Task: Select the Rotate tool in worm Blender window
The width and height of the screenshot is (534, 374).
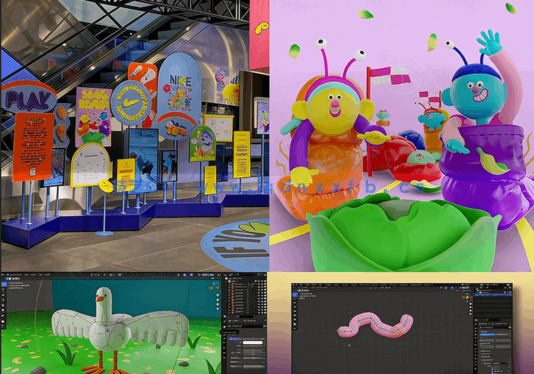Action: (295, 307)
